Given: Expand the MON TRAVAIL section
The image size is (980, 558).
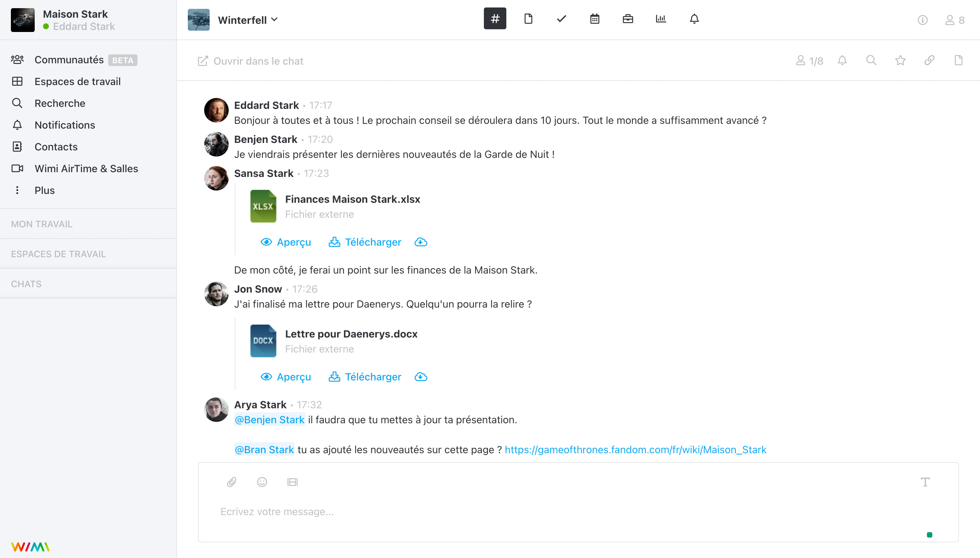Looking at the screenshot, I should coord(42,224).
